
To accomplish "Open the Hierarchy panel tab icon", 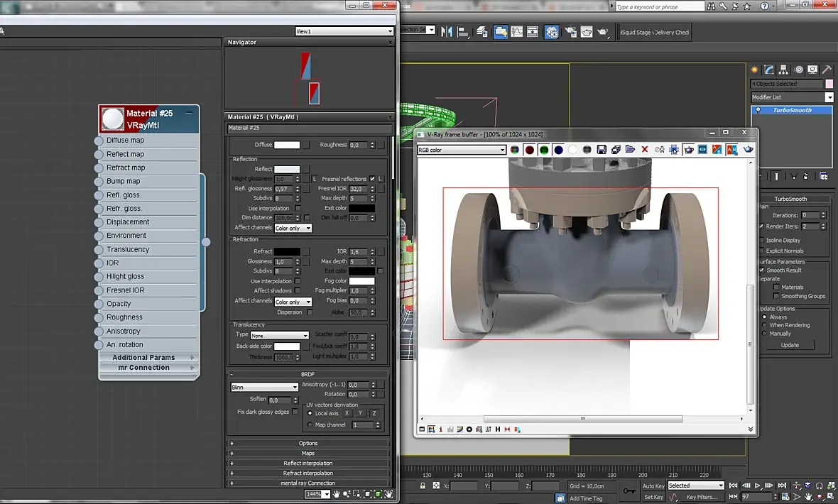I will click(x=785, y=70).
